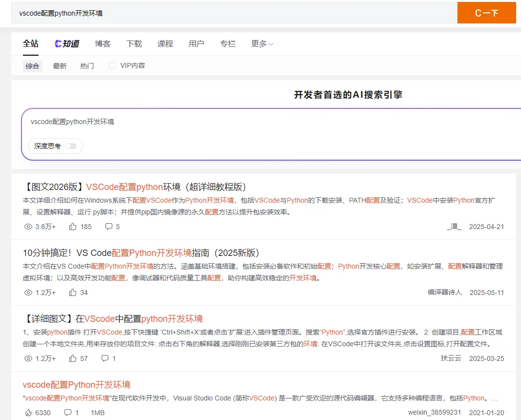
Task: Click the date 2025-04-21
Action: tap(486, 227)
